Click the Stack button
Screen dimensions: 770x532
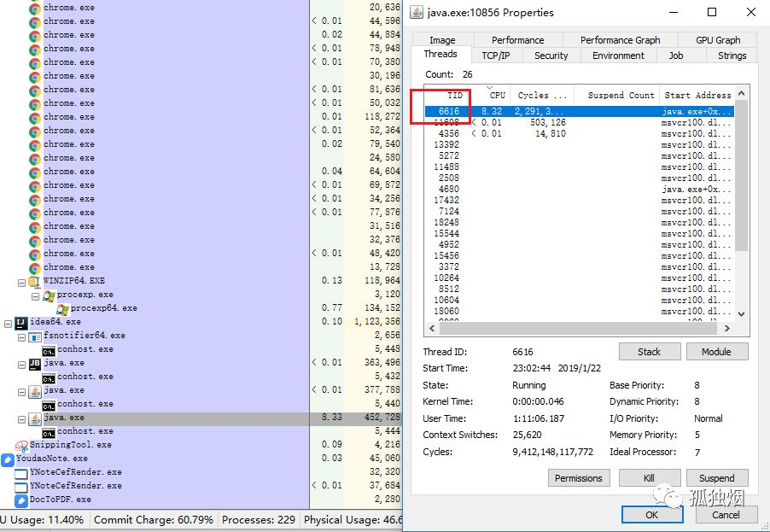pyautogui.click(x=649, y=352)
